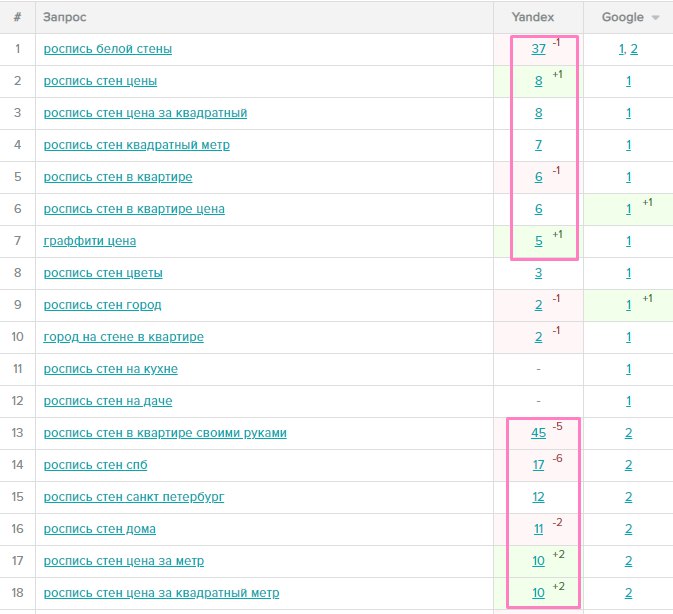The height and width of the screenshot is (614, 673).
Task: Open query 'роспись стен в квартире цена'
Action: coord(134,209)
